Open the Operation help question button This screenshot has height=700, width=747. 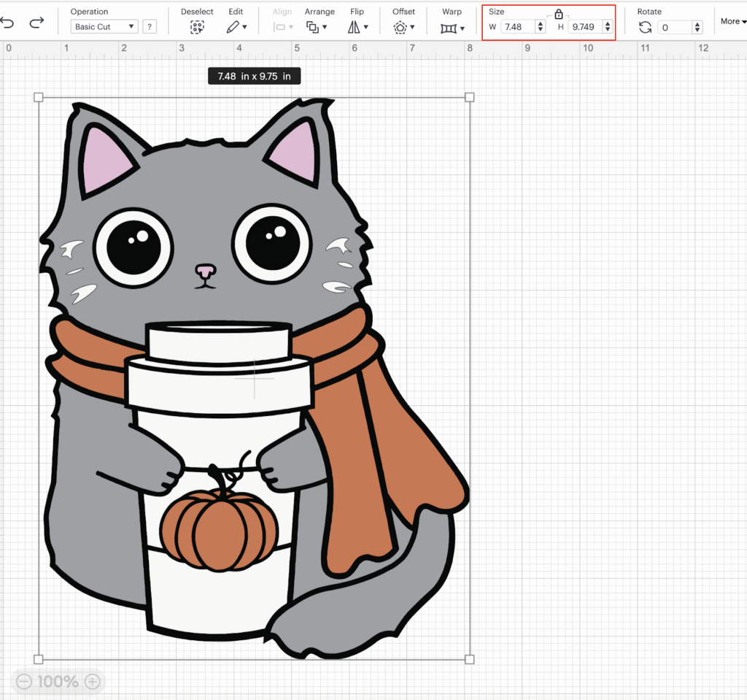[149, 27]
